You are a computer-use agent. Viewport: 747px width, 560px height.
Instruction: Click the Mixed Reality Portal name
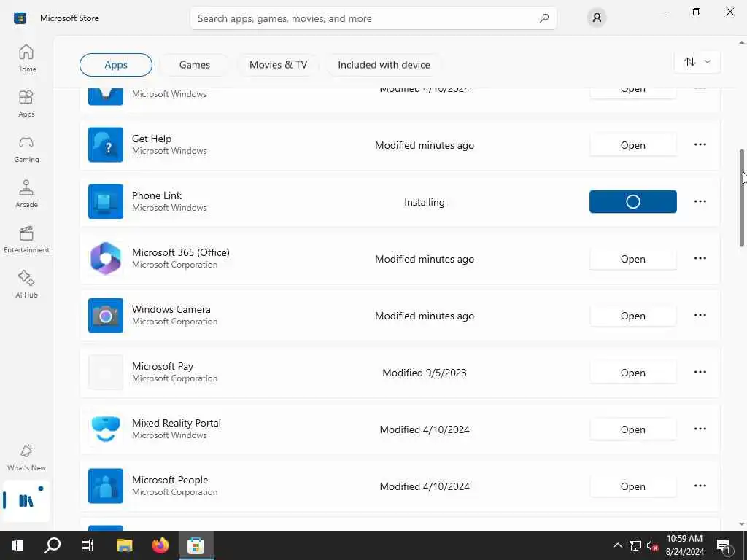tap(177, 423)
